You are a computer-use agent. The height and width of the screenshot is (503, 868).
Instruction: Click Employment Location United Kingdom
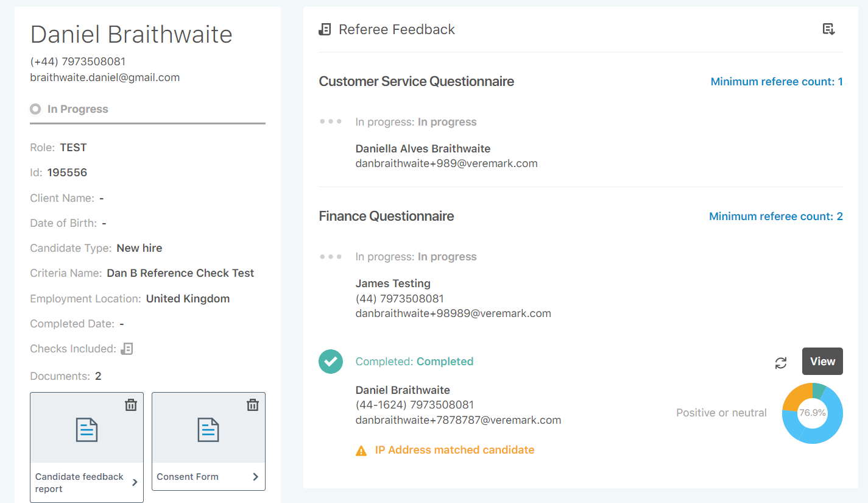[x=188, y=299]
